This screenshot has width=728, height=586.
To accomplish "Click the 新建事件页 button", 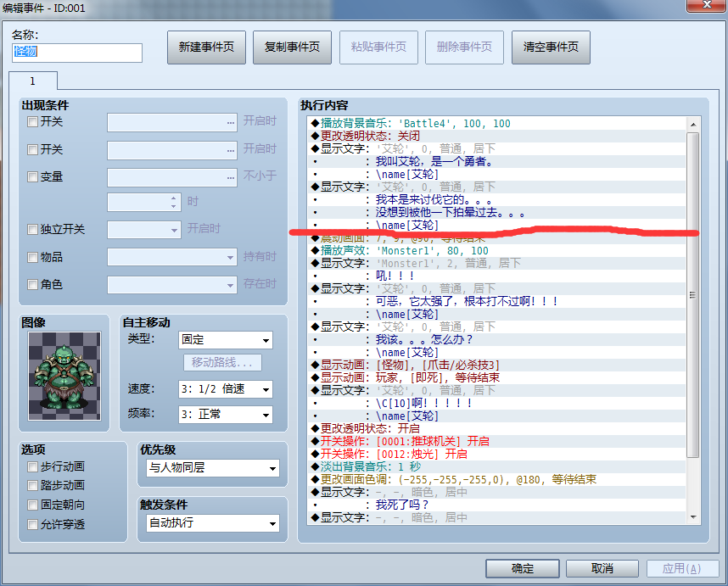I will (206, 47).
